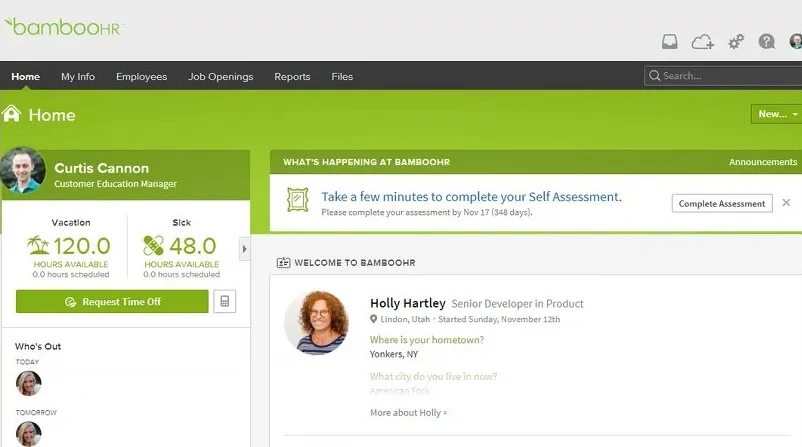Expand More about Holly
The image size is (802, 447).
[x=408, y=413]
